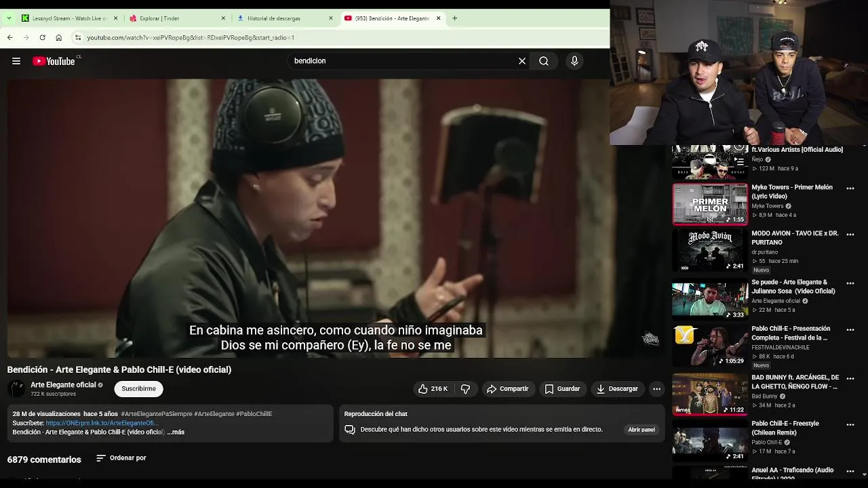Share the video via Compartir button

(507, 389)
